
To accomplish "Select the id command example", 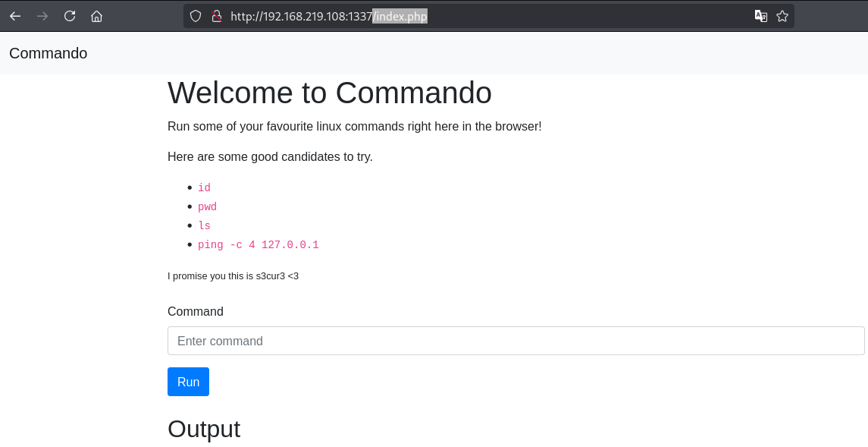I will pos(204,187).
